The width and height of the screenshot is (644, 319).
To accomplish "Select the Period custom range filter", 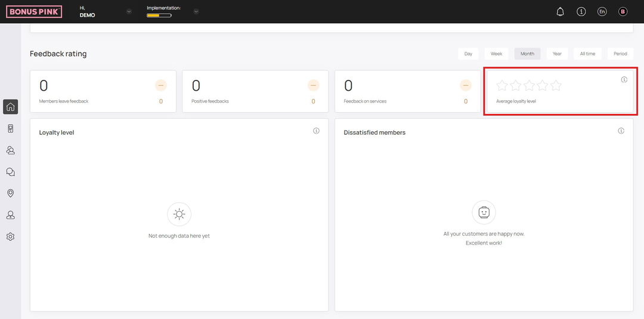I will (x=620, y=54).
